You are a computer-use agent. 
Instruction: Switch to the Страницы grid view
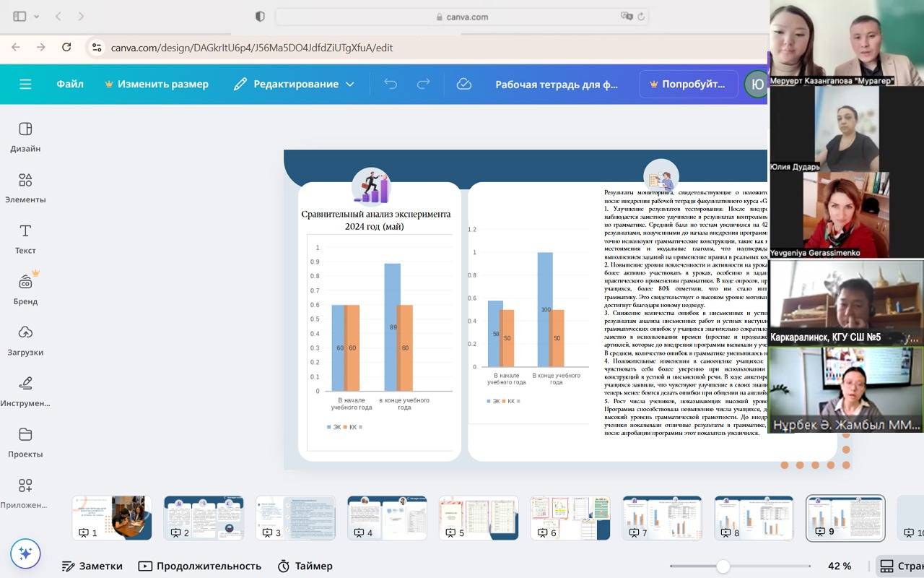(x=899, y=566)
